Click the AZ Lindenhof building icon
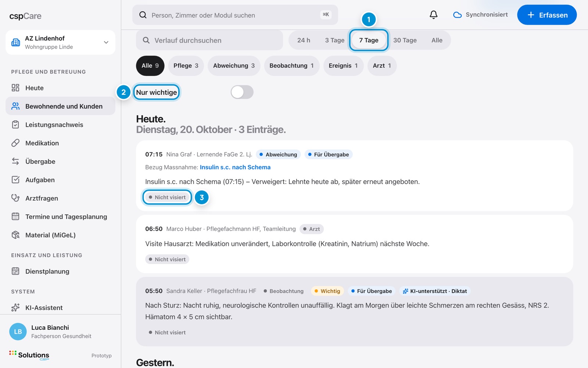 click(x=16, y=42)
